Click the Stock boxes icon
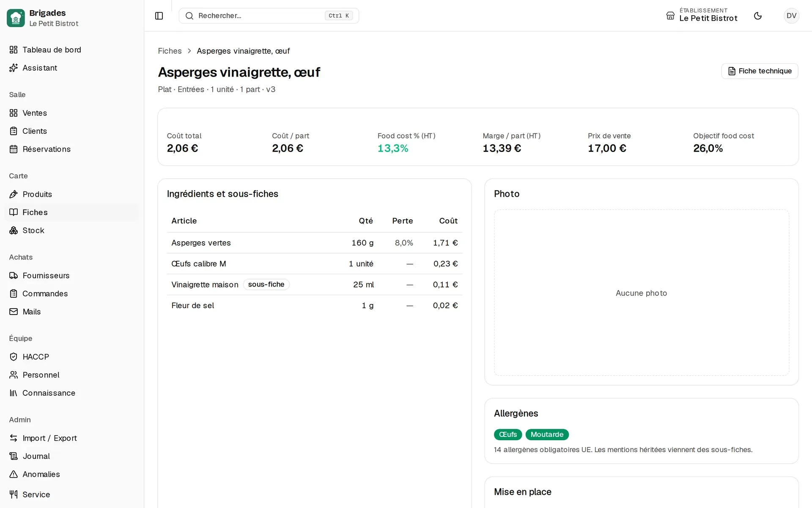Viewport: 812px width, 508px height. pos(14,230)
